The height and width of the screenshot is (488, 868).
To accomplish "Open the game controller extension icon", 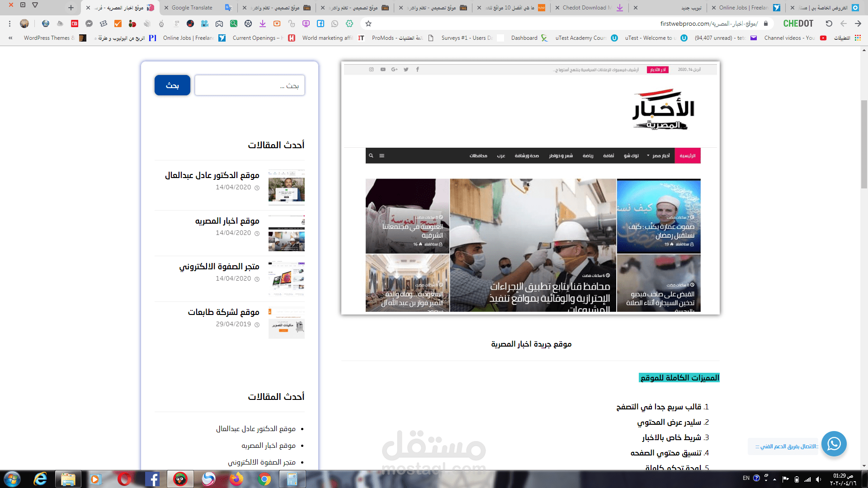I will 219,23.
